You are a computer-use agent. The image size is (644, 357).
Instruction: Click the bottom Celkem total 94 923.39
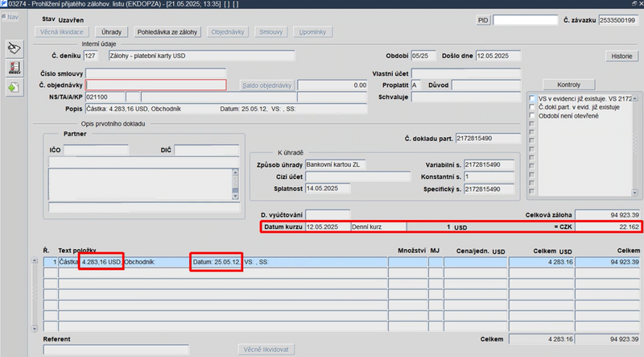pyautogui.click(x=608, y=339)
